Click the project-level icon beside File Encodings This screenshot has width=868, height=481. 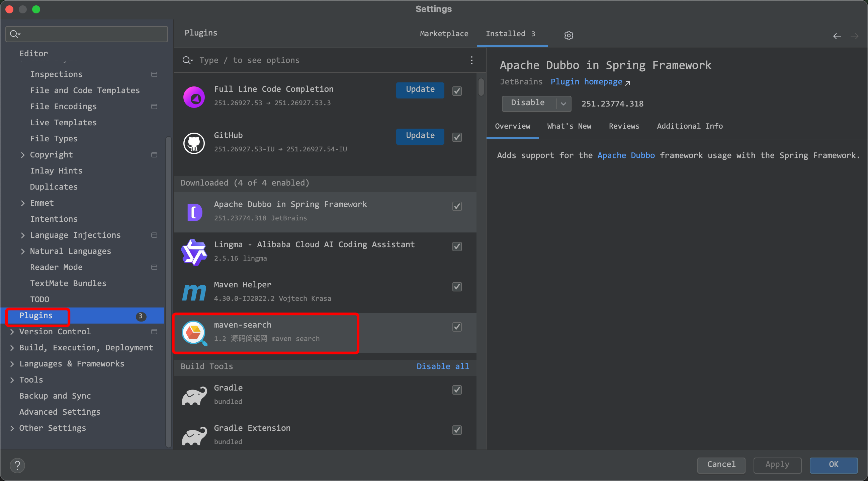154,107
